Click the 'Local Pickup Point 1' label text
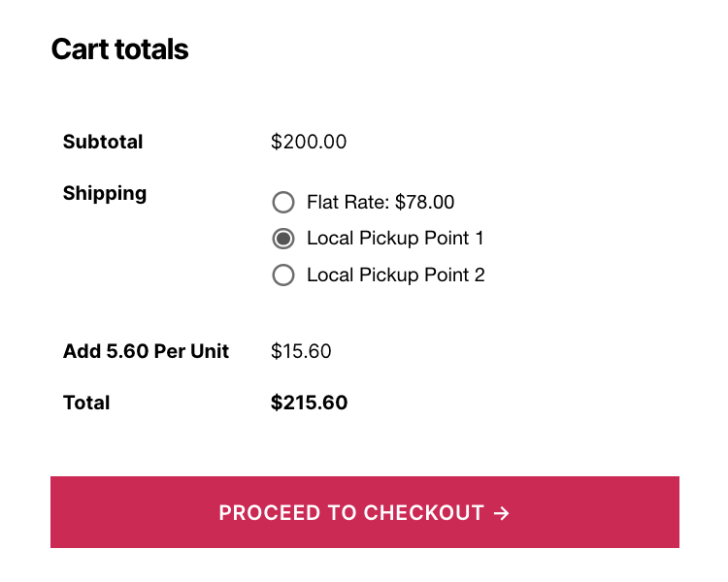Screen dimensions: 728x582 (395, 239)
